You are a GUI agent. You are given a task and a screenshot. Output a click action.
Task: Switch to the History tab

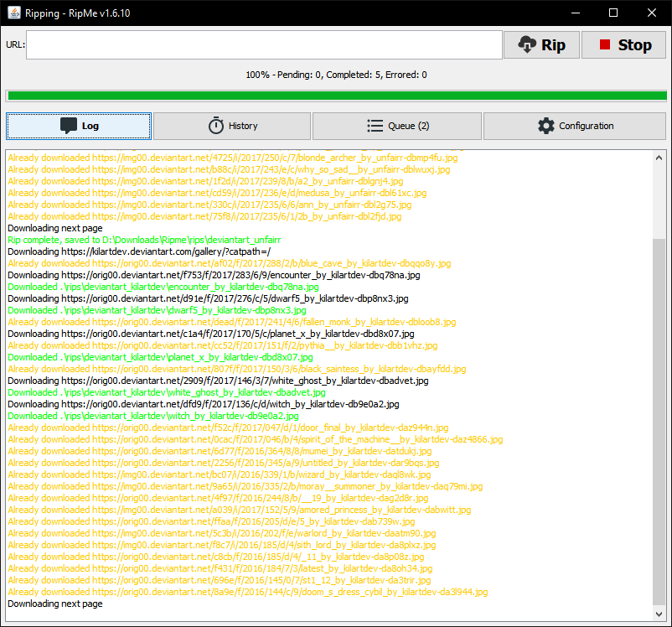pos(232,126)
